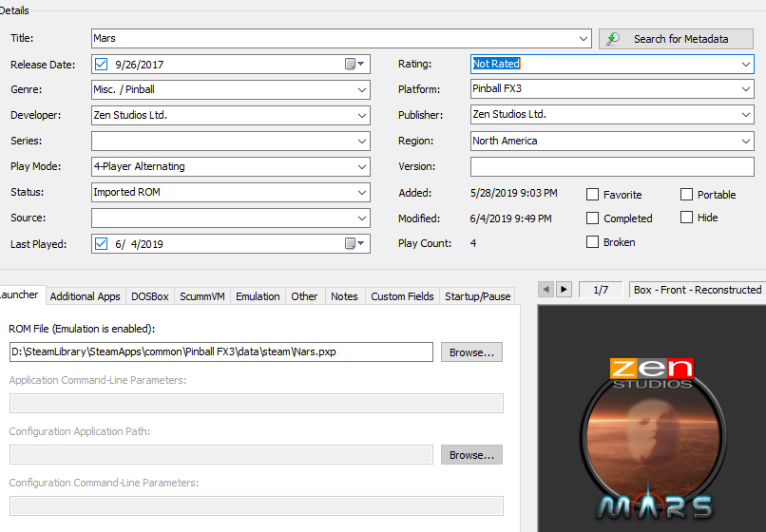Click the 1/7 image counter box
Viewport: 766px width, 532px height.
click(x=601, y=290)
